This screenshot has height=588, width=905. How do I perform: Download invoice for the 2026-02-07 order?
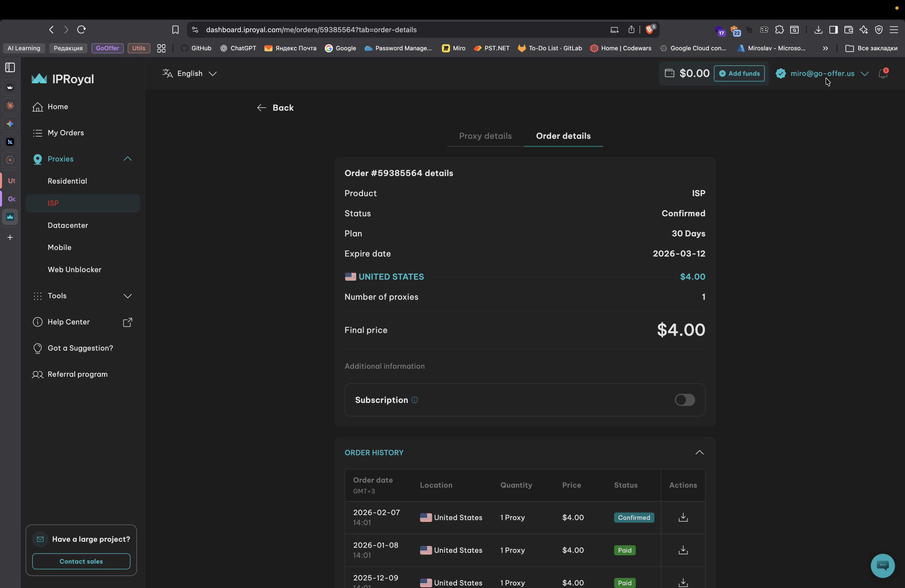click(x=683, y=517)
